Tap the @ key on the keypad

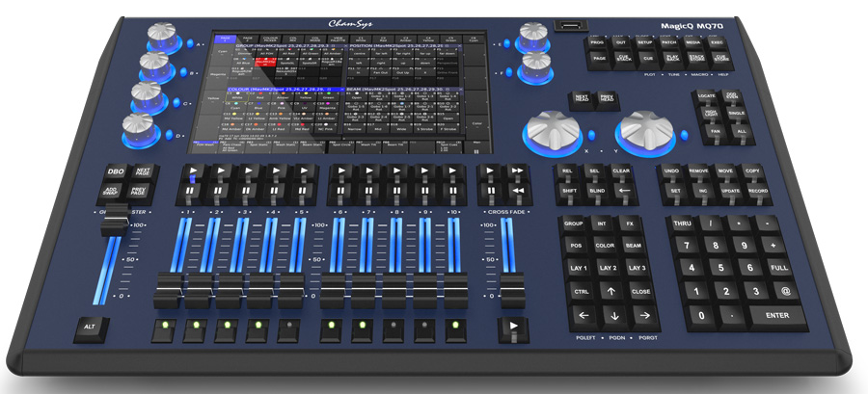(x=784, y=291)
